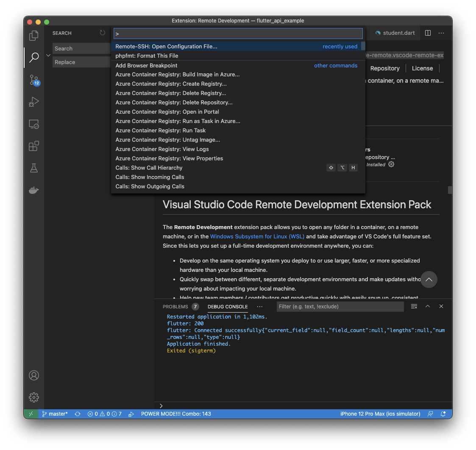
Task: Select phpfmt: Format This File
Action: (x=238, y=56)
